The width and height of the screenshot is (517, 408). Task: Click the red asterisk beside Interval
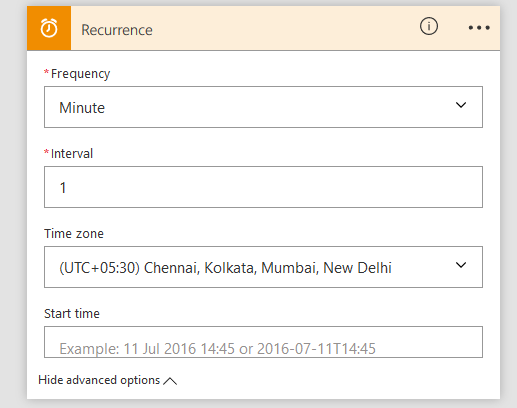tap(47, 152)
